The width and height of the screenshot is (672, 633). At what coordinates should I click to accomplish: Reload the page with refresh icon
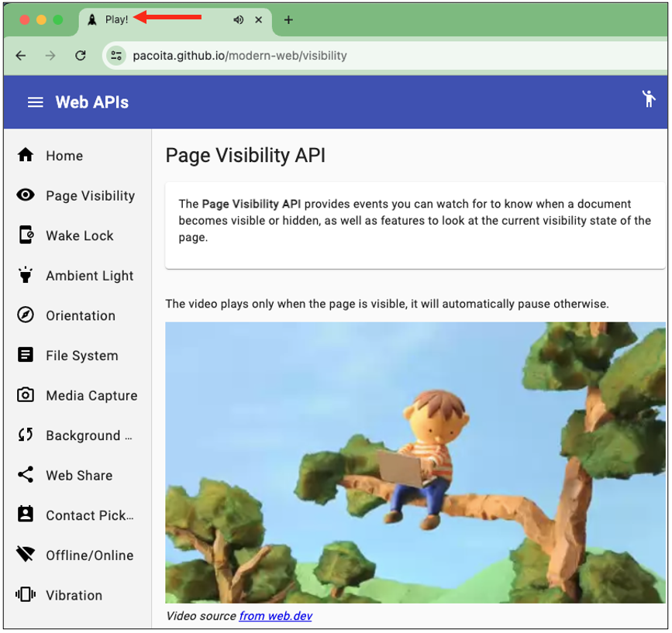pyautogui.click(x=81, y=56)
